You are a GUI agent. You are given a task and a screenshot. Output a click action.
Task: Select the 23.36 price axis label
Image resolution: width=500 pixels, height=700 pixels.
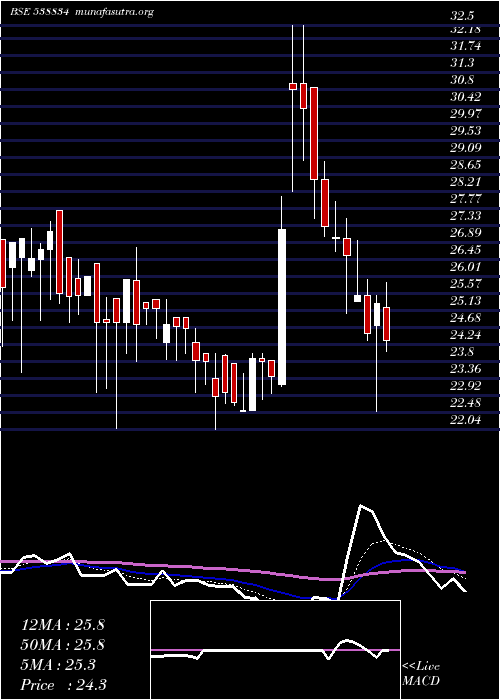coord(465,369)
